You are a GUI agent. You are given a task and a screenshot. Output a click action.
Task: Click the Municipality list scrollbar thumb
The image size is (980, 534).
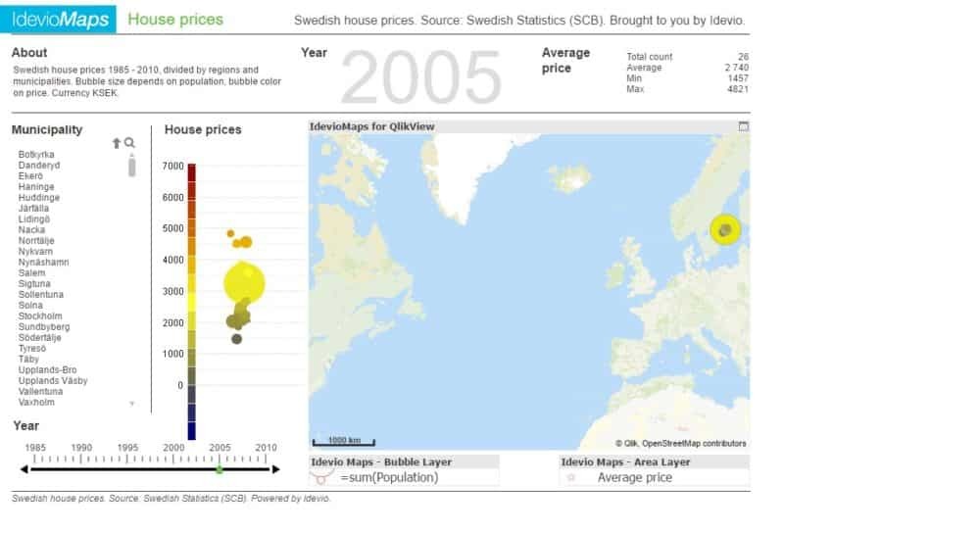coord(132,167)
